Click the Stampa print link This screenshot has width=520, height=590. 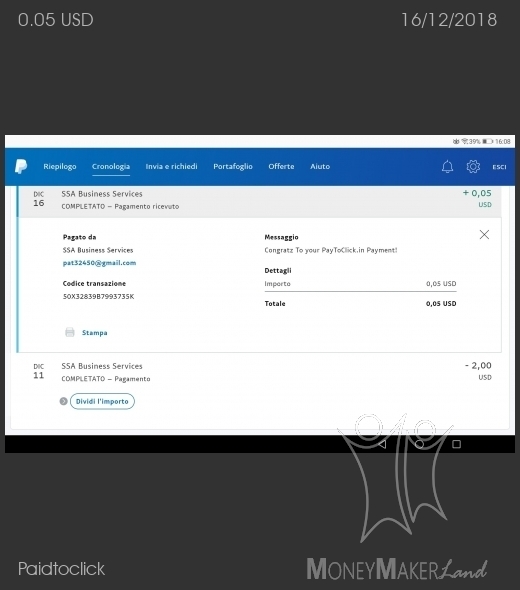(95, 333)
